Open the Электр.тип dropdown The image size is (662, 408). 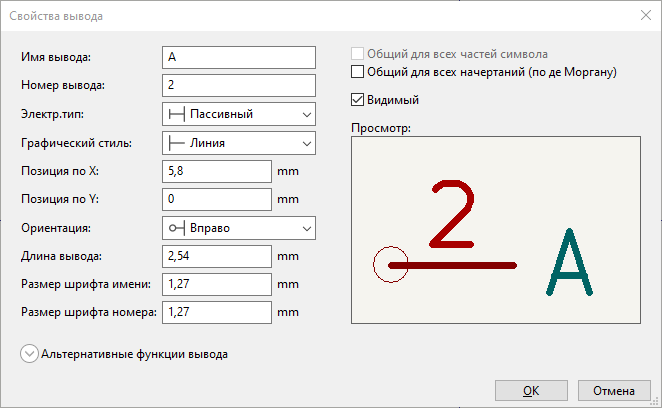point(305,114)
